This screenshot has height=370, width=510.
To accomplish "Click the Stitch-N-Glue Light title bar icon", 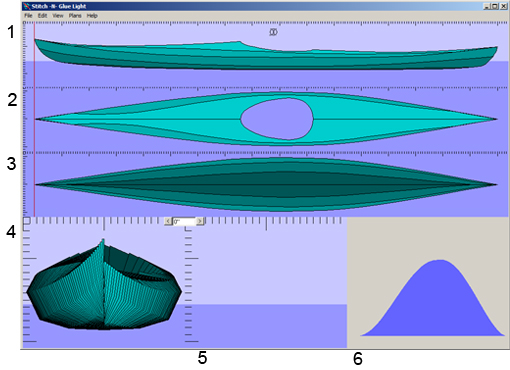I will tap(27, 6).
